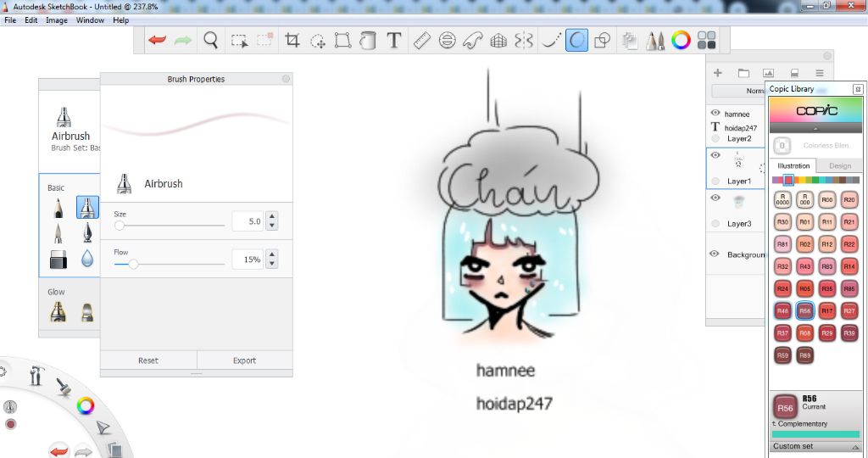Select the first Glow brush

pos(58,312)
